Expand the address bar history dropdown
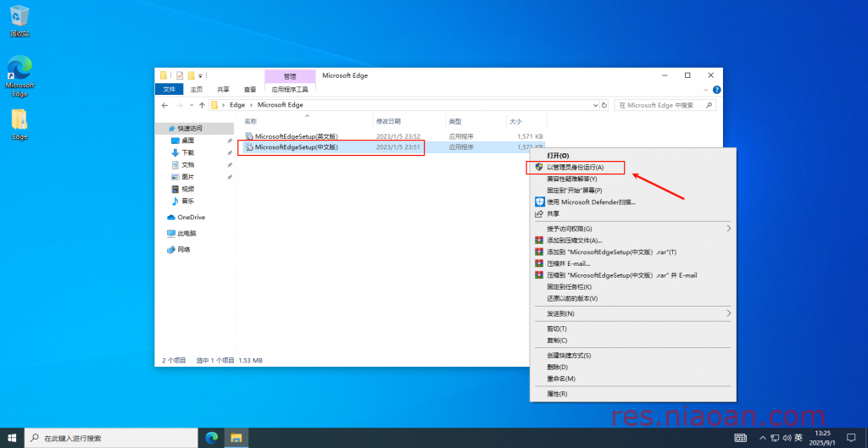Image resolution: width=868 pixels, height=448 pixels. 596,105
